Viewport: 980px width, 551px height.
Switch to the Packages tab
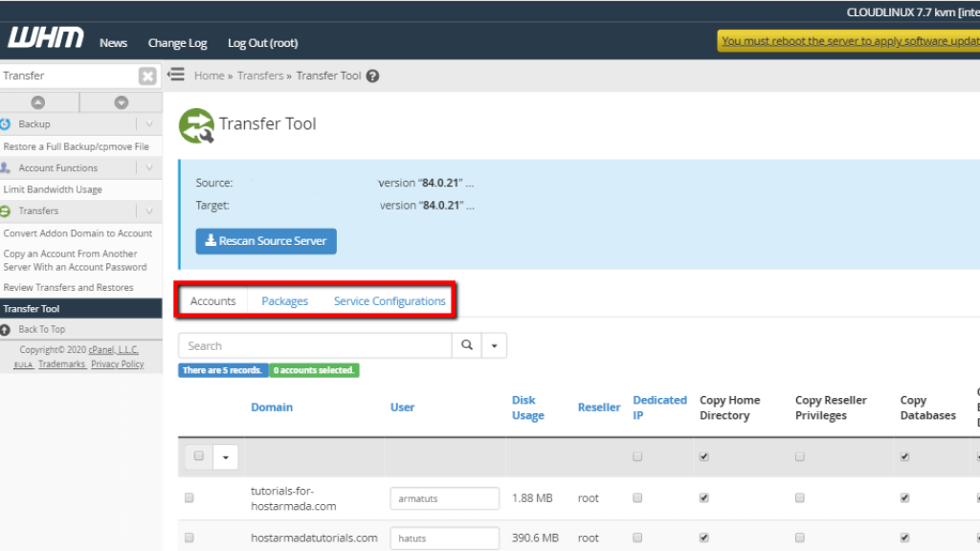click(285, 301)
